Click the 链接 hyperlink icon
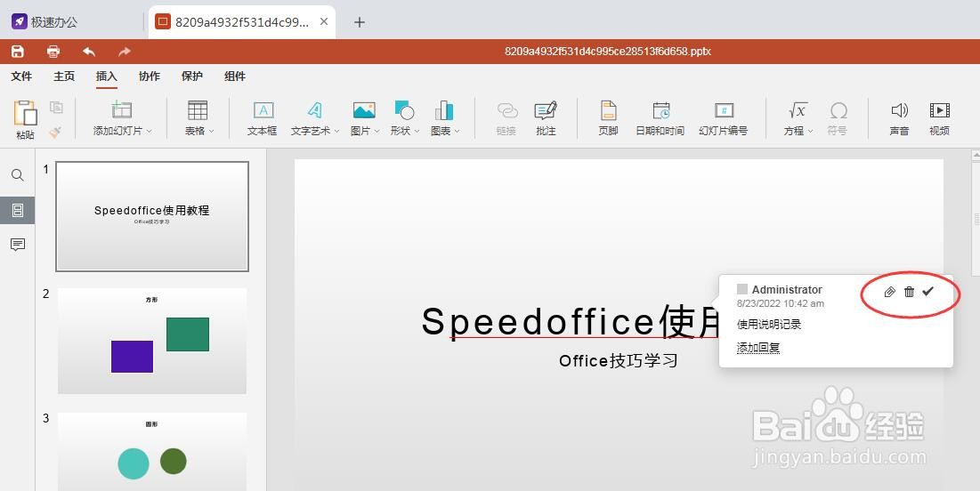980x491 pixels. 506,110
